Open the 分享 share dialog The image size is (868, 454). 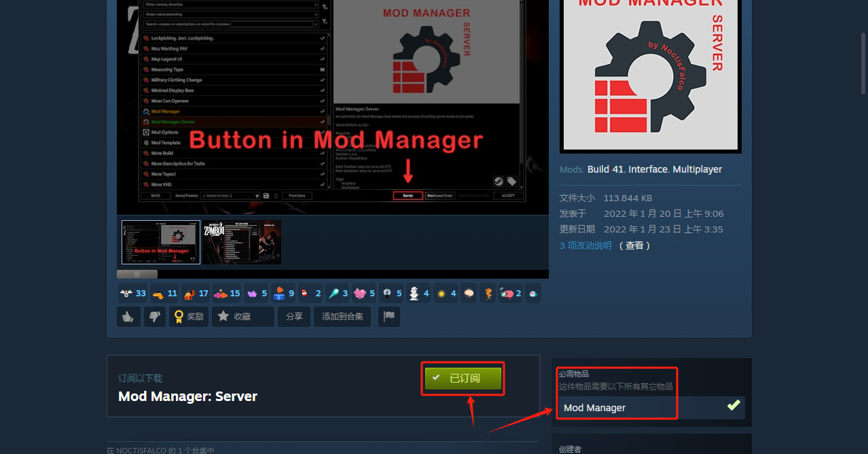[294, 316]
